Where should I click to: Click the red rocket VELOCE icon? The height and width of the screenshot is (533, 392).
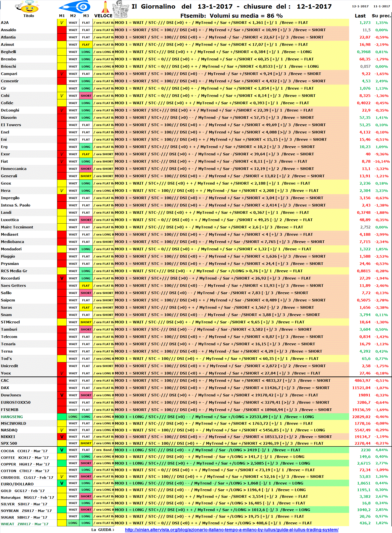pos(105,7)
